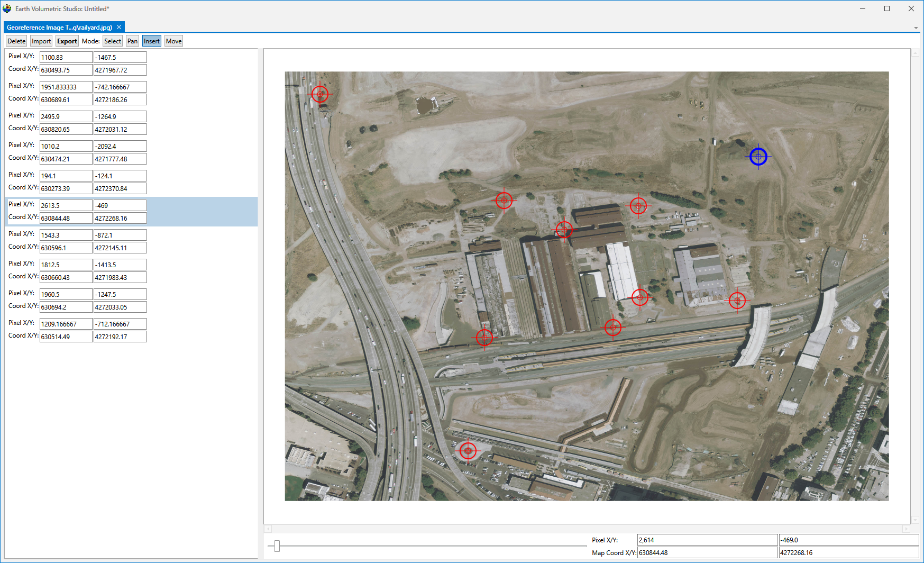Click the zoom slider handle
The height and width of the screenshot is (563, 924).
[277, 546]
